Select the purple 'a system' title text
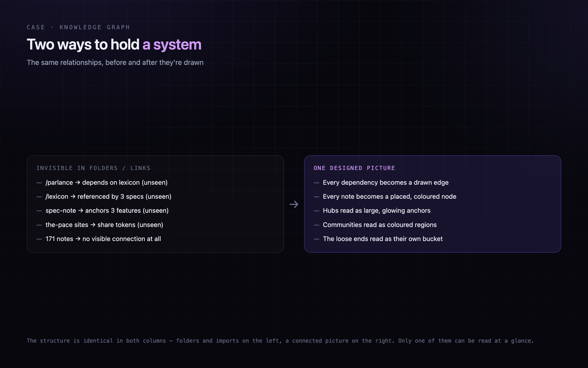The width and height of the screenshot is (588, 368). [172, 45]
